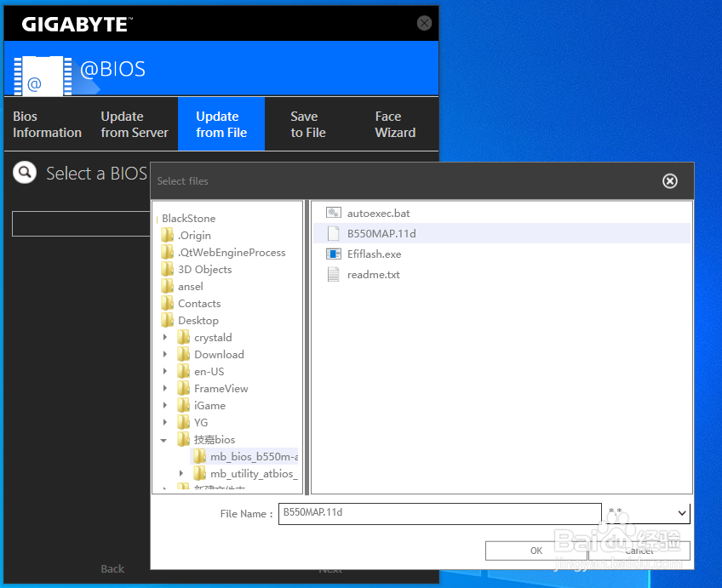This screenshot has width=722, height=588.
Task: Expand the en-US folder node
Action: [x=165, y=371]
